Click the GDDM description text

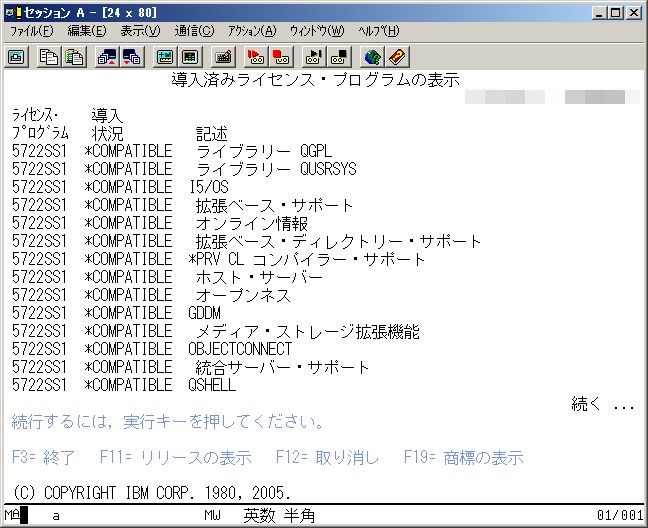[x=205, y=313]
